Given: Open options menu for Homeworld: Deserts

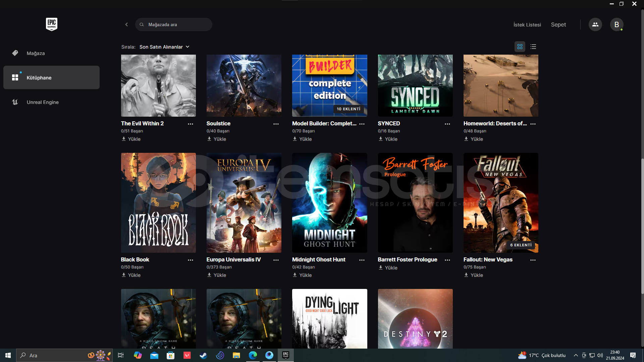Looking at the screenshot, I should (x=533, y=124).
